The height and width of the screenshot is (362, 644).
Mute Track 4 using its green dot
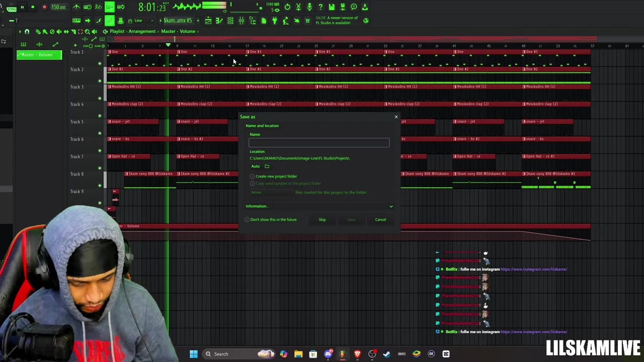100,116
